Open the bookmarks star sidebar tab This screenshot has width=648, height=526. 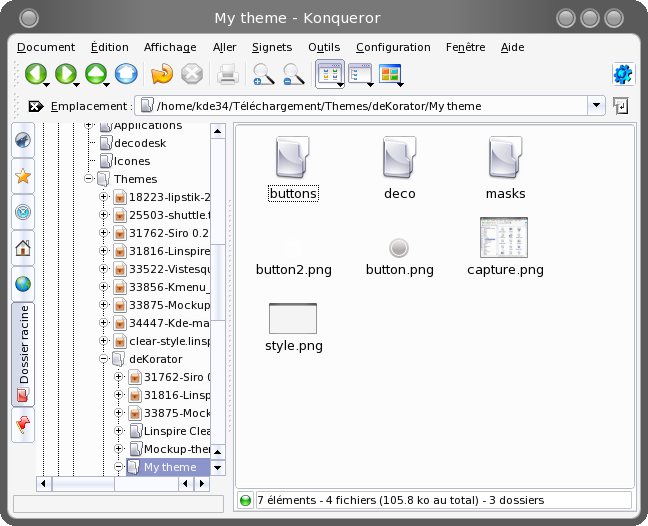(x=23, y=176)
